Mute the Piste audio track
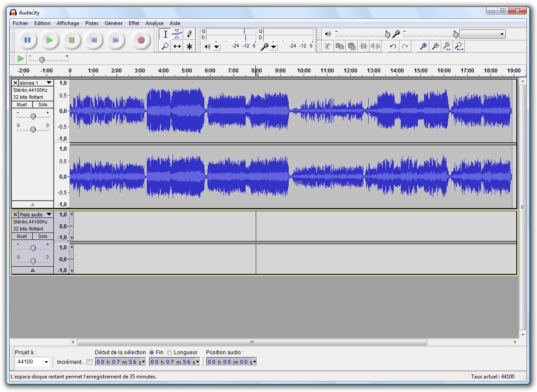The image size is (537, 392). tap(22, 236)
